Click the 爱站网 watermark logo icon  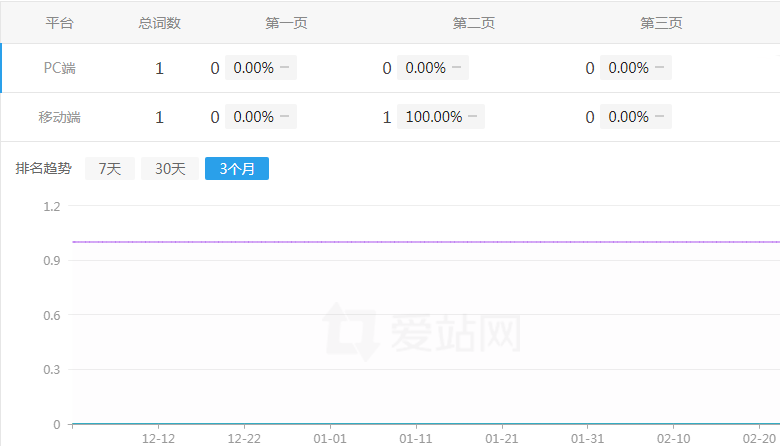(349, 331)
